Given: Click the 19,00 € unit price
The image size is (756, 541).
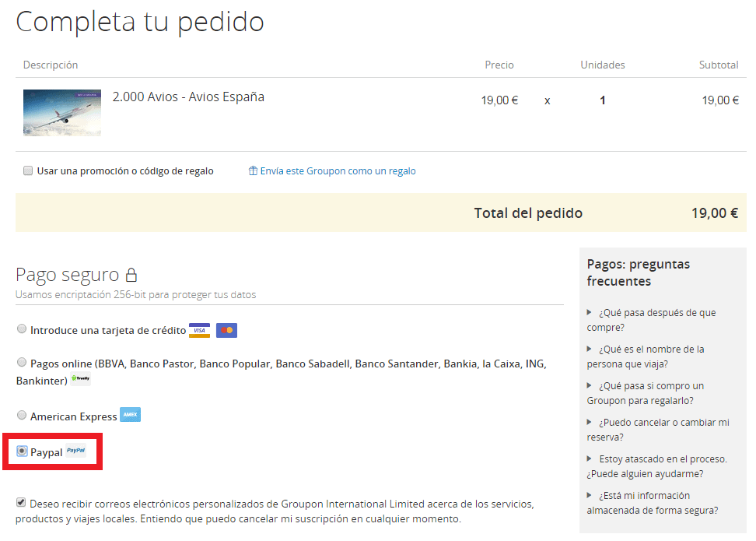Looking at the screenshot, I should tap(499, 100).
